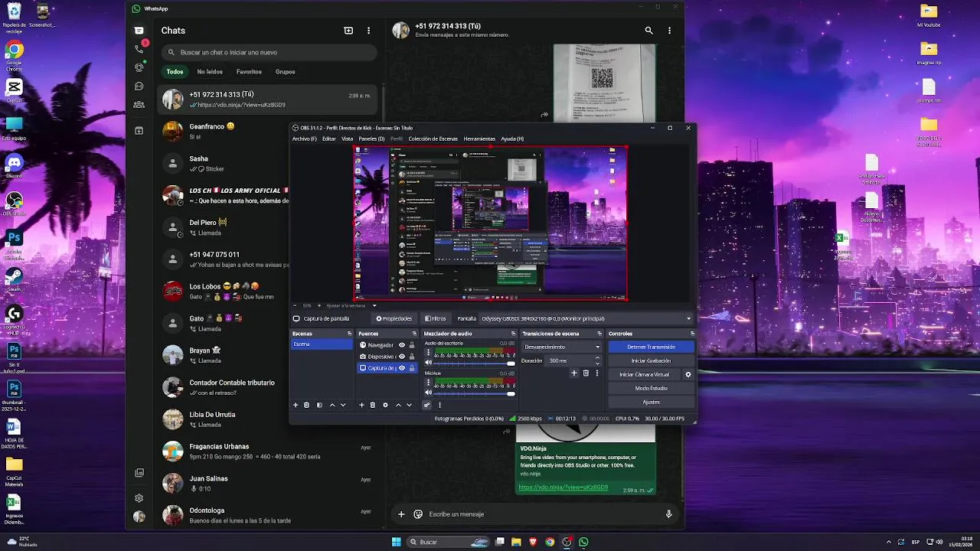Open OBS Ajustes button

(x=652, y=402)
